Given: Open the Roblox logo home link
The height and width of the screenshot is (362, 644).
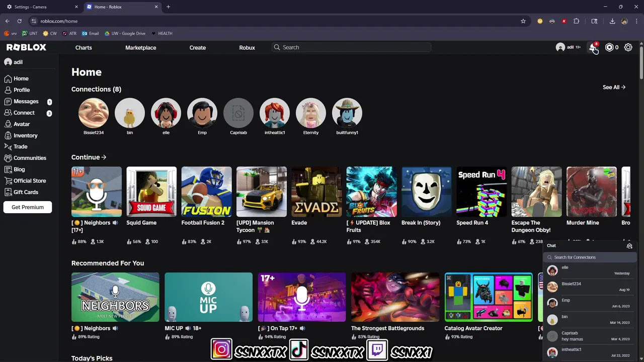Looking at the screenshot, I should click(26, 47).
